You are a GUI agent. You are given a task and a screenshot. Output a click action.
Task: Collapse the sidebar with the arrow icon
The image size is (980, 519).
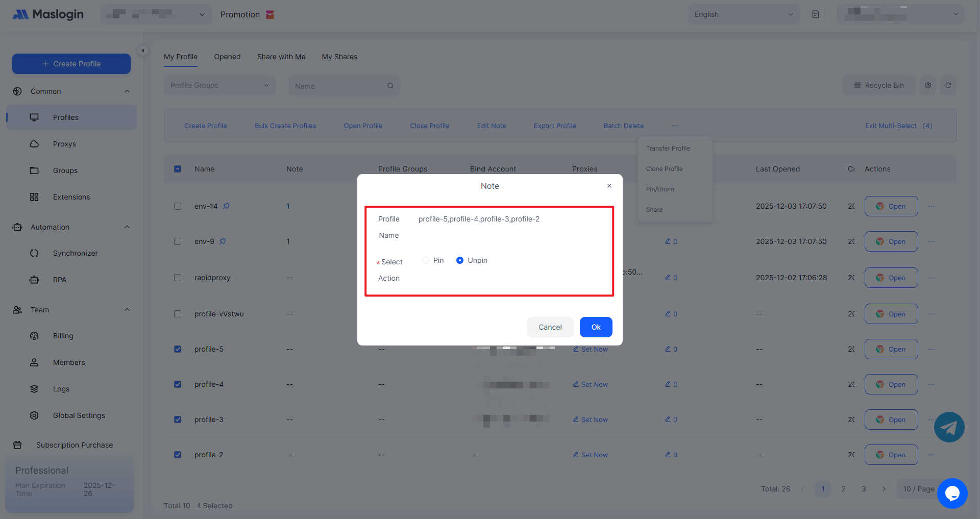(x=143, y=51)
